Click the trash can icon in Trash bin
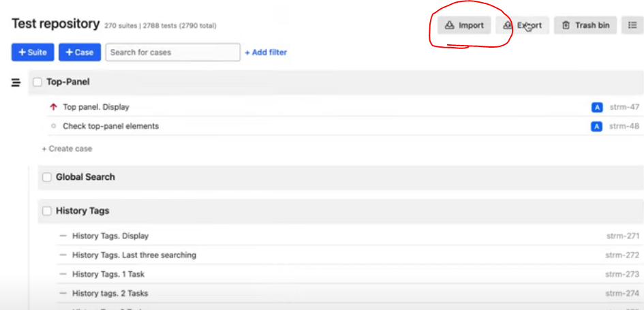 (566, 25)
